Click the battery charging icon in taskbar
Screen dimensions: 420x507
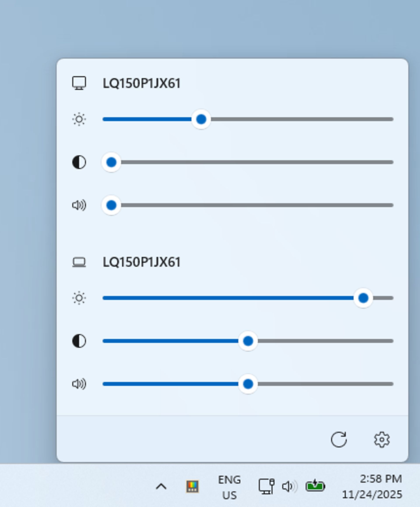click(x=315, y=486)
